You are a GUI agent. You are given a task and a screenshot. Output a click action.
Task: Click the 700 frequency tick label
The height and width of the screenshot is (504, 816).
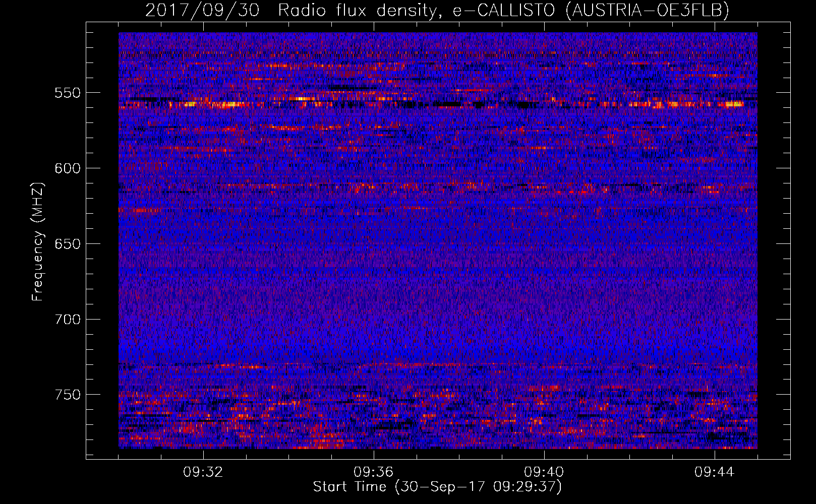coord(68,320)
